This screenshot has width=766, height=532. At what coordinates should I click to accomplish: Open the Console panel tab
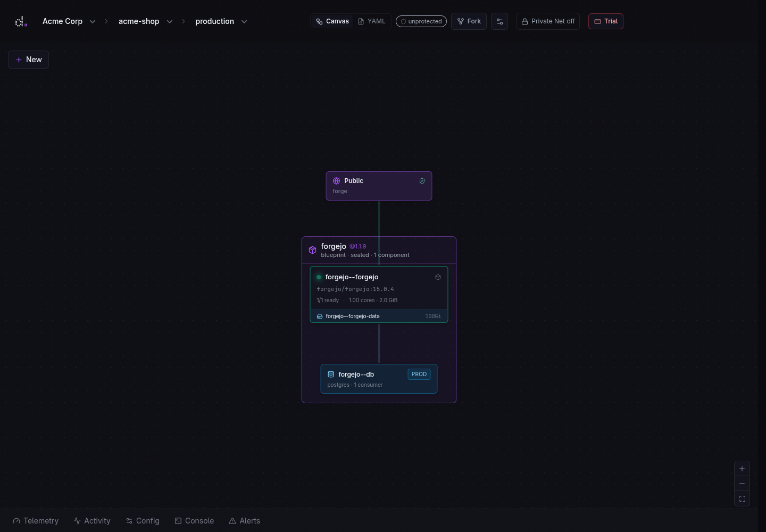(x=194, y=521)
